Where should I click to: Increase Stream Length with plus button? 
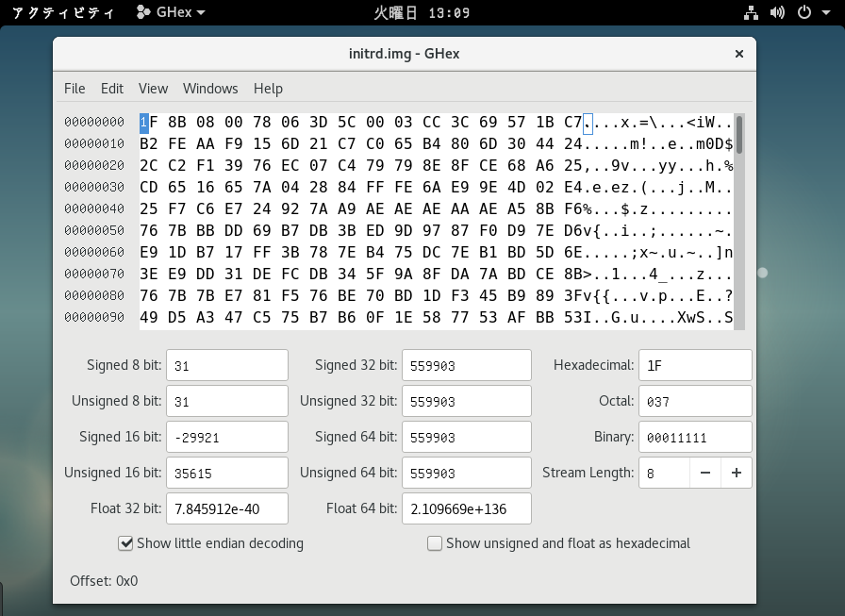point(736,472)
